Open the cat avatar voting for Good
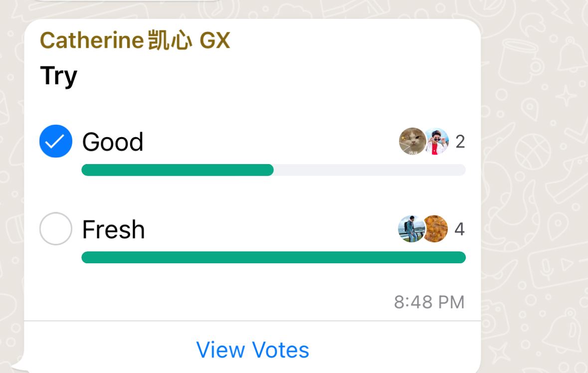This screenshot has height=373, width=588. pyautogui.click(x=413, y=141)
